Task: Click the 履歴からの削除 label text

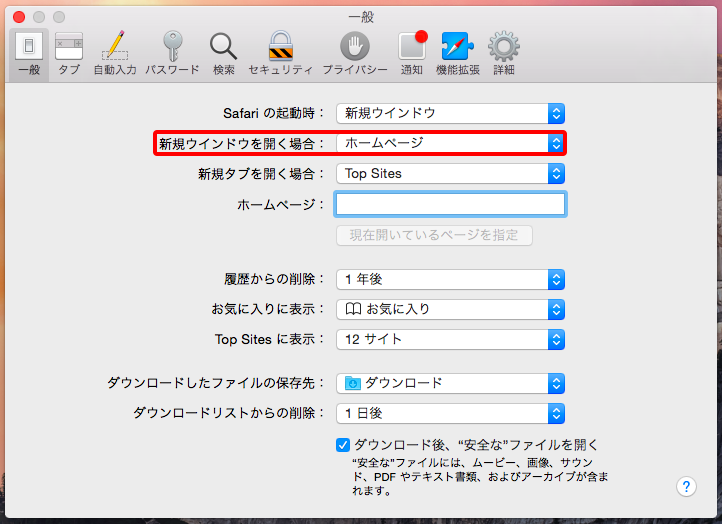Action: [274, 279]
